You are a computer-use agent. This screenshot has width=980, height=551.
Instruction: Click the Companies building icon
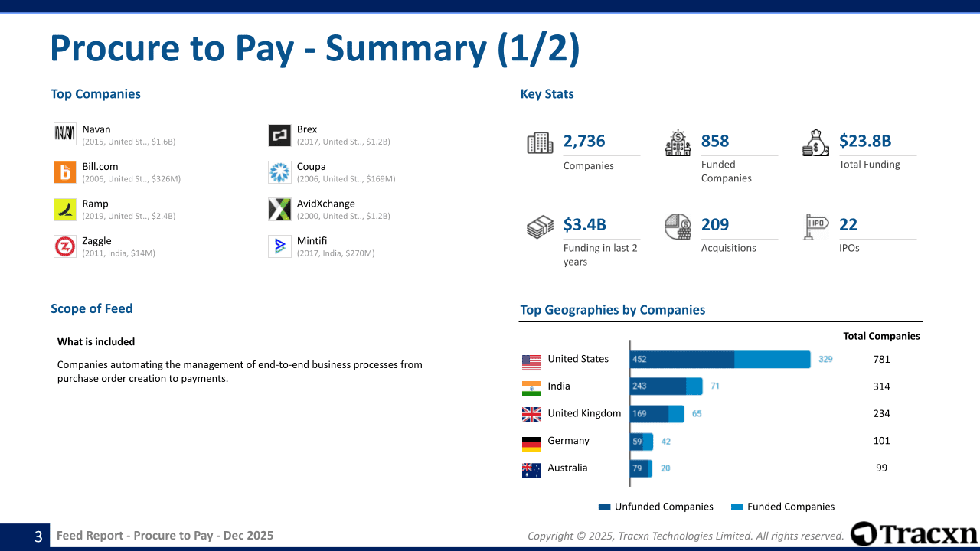tap(540, 143)
